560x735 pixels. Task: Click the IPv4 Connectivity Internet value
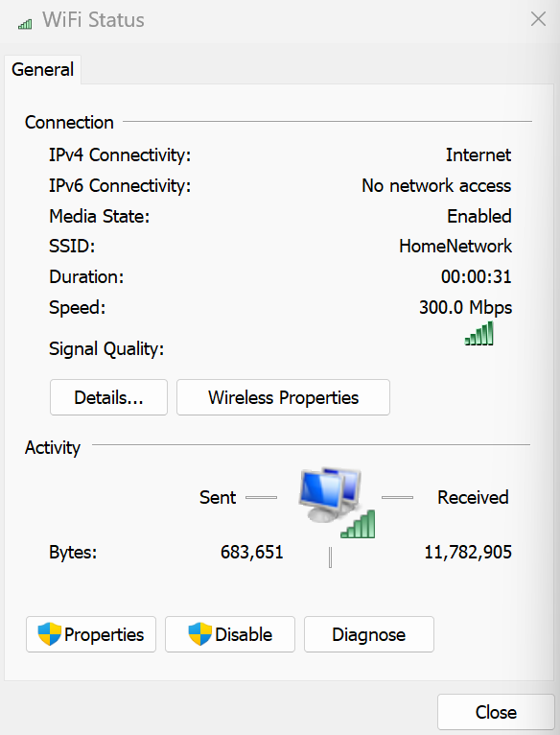coord(478,155)
